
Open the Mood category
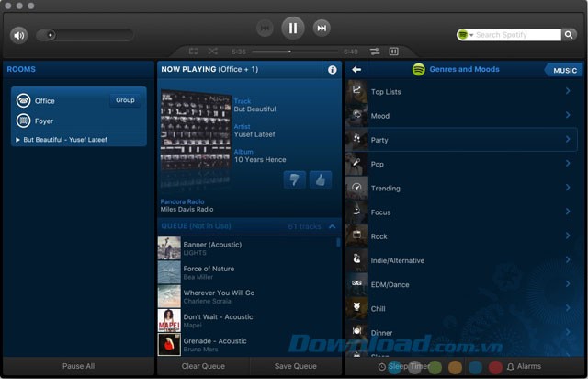tap(461, 116)
